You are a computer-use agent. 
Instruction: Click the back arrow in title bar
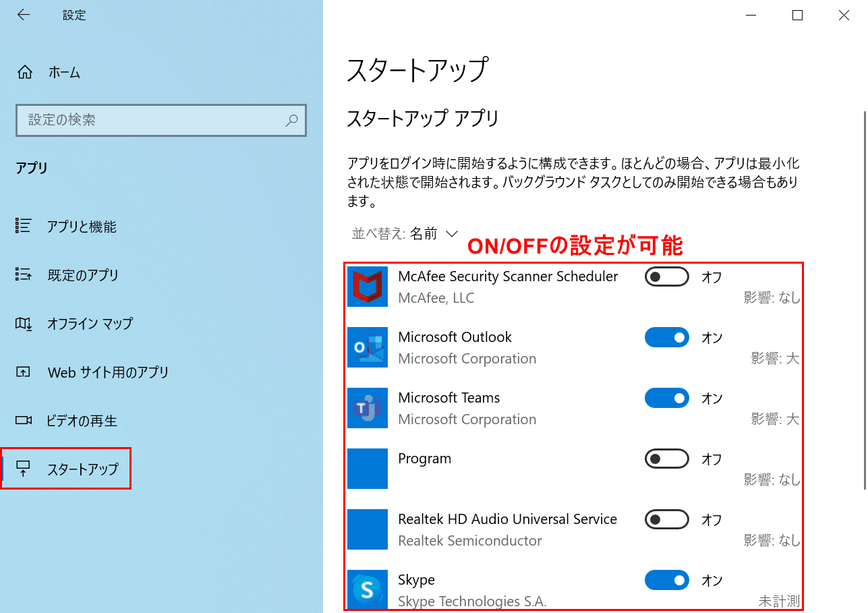pyautogui.click(x=24, y=15)
